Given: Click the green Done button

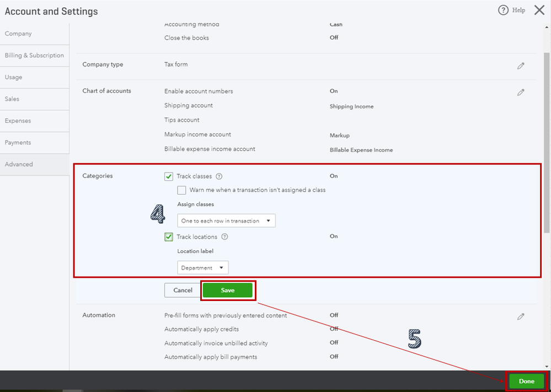Looking at the screenshot, I should pos(526,381).
